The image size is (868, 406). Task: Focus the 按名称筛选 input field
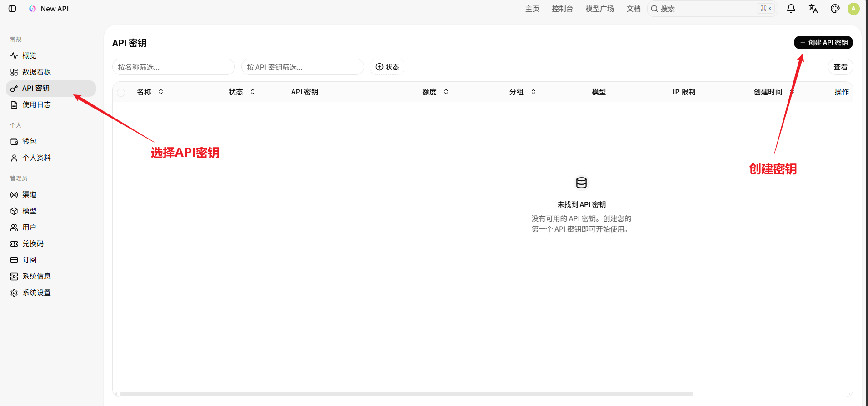click(174, 67)
